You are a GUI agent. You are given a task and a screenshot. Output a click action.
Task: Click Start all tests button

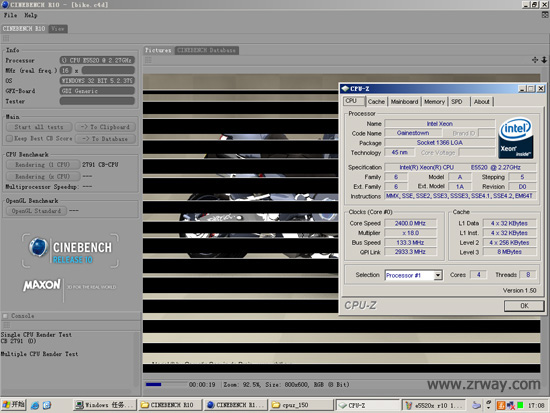coord(39,127)
